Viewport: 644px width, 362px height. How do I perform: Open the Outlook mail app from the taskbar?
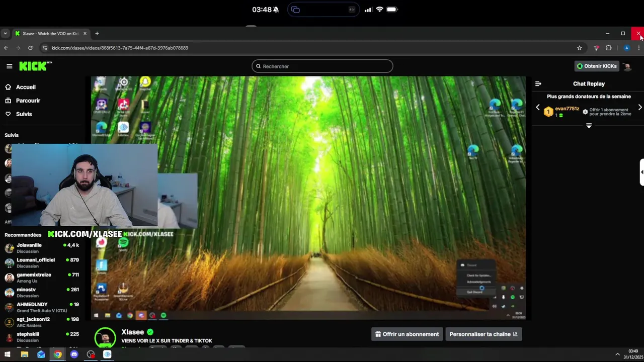41,354
